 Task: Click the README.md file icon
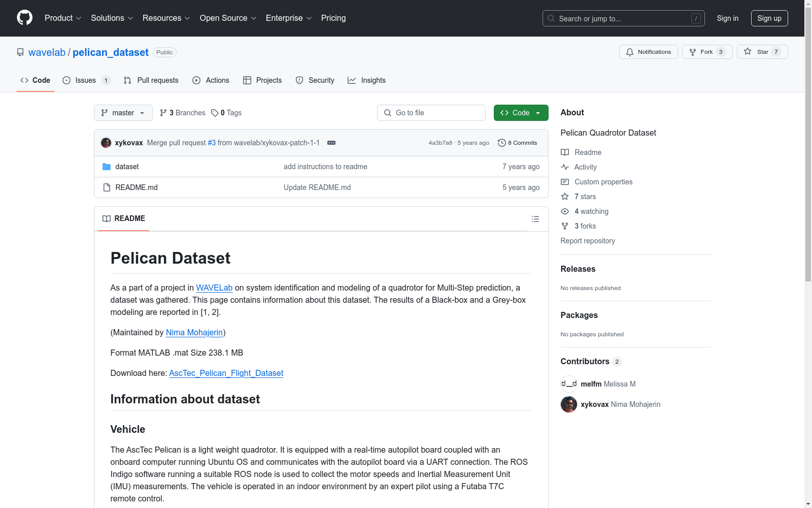point(107,187)
